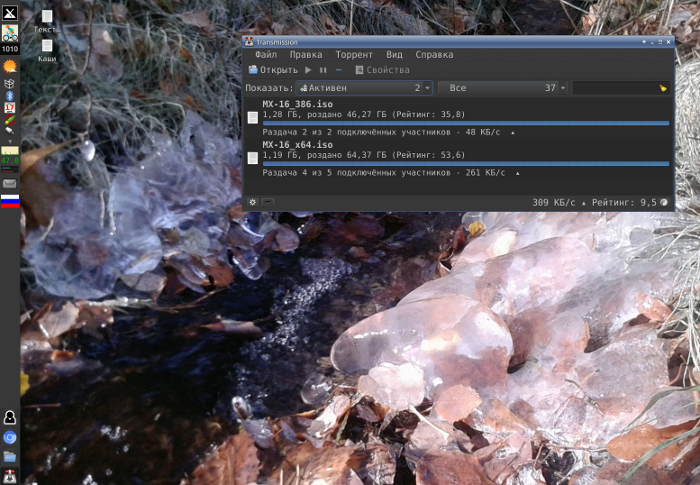Image resolution: width=700 pixels, height=485 pixels.
Task: Click the Рейтинг: 9,5 status text
Action: tap(624, 202)
